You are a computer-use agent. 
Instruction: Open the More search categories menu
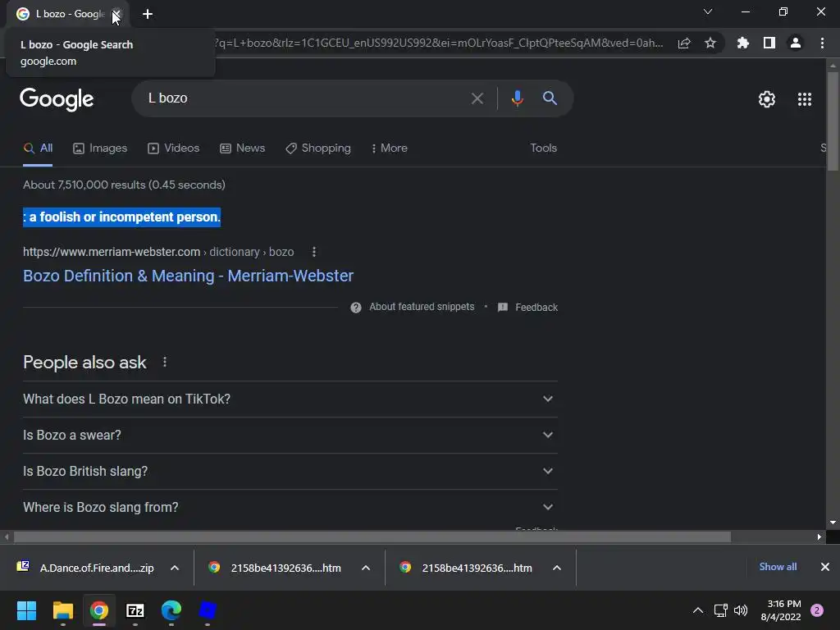point(390,148)
